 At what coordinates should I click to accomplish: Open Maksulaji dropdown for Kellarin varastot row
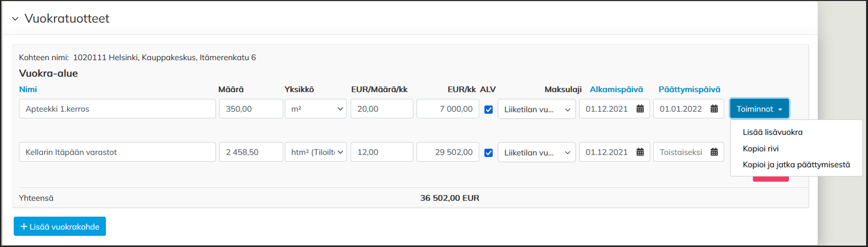[x=537, y=152]
